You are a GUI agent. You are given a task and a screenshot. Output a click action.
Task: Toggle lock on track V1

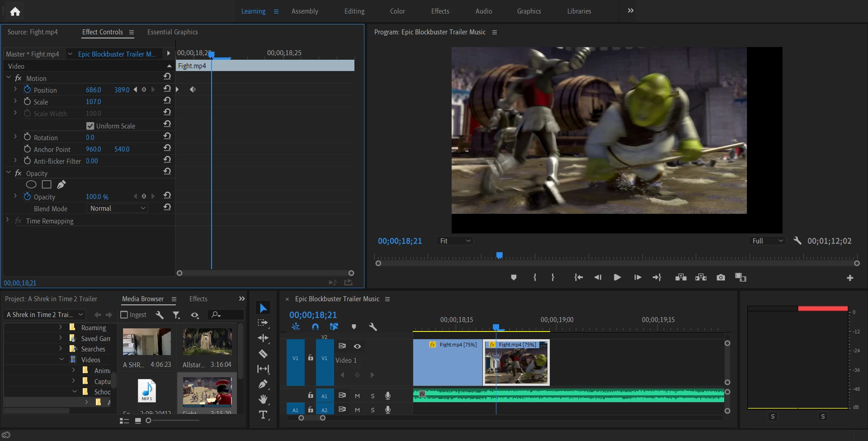tap(311, 357)
